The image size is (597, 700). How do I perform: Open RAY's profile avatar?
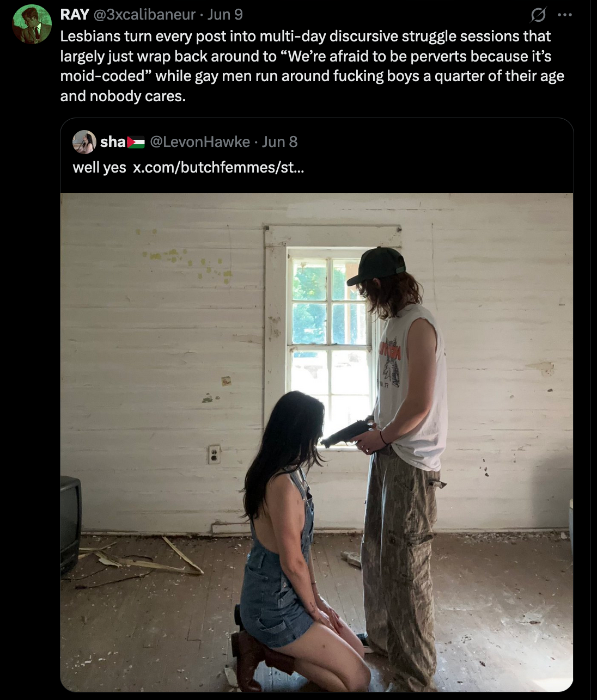32,24
